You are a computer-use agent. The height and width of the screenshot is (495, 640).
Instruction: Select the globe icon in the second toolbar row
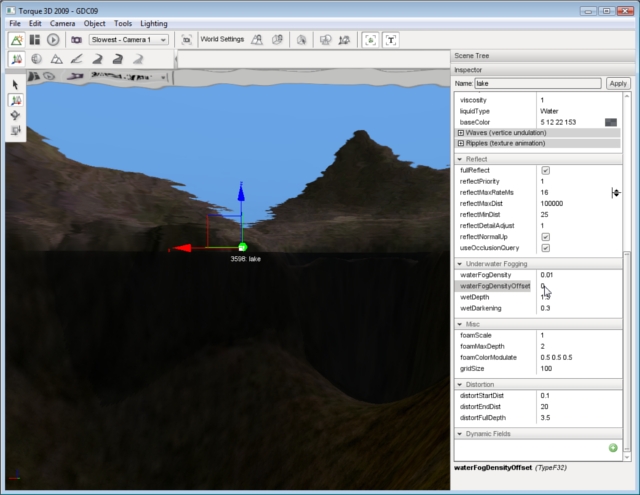36,60
